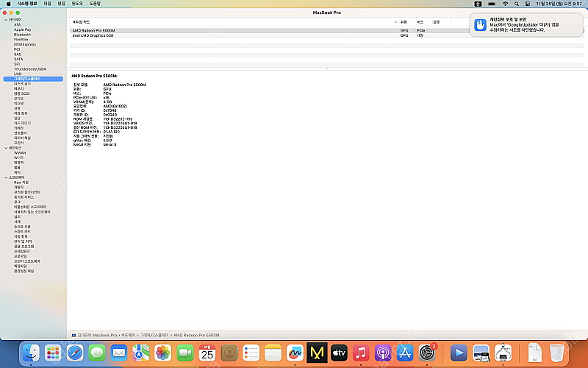
Task: Open Apple TV in Dock
Action: (339, 353)
